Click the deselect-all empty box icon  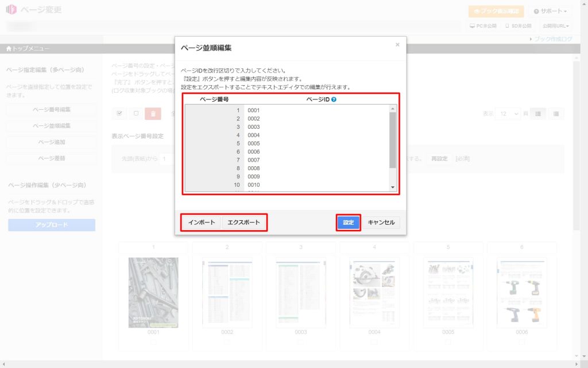(136, 114)
